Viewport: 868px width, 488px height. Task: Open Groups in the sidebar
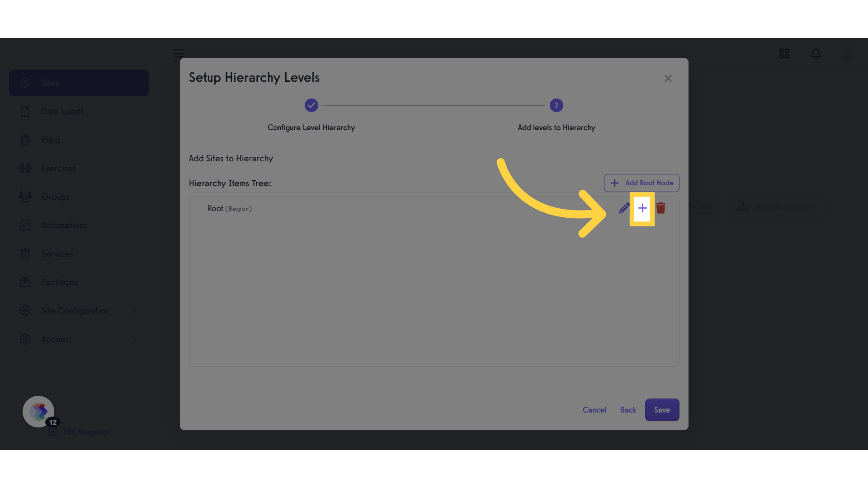click(x=79, y=197)
